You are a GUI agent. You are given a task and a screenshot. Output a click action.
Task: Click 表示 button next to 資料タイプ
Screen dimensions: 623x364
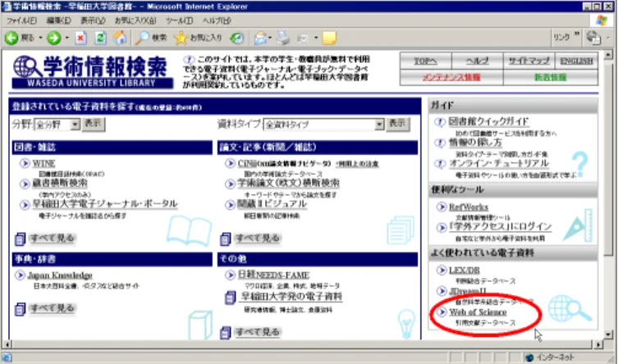398,124
